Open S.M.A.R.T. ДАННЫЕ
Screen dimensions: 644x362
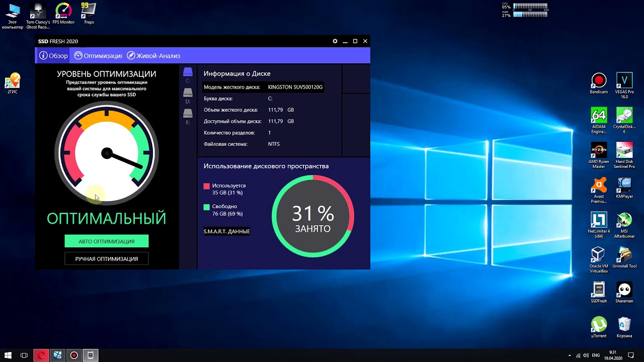click(226, 231)
